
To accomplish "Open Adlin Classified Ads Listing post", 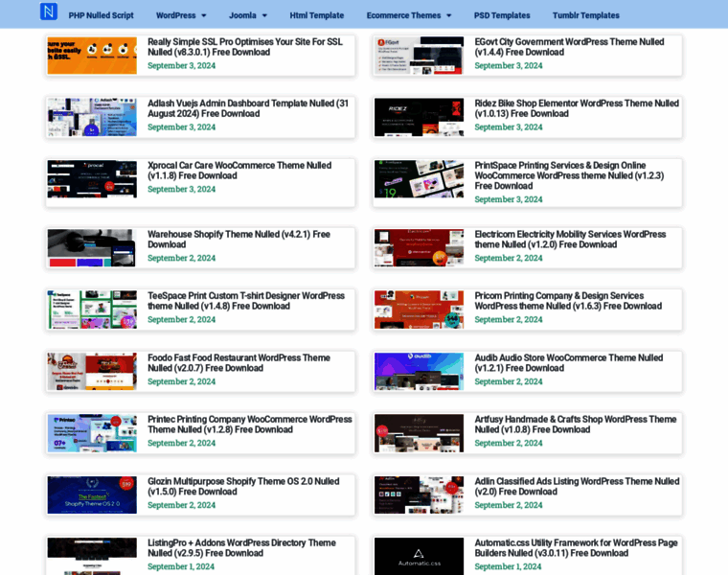I will pos(577,486).
